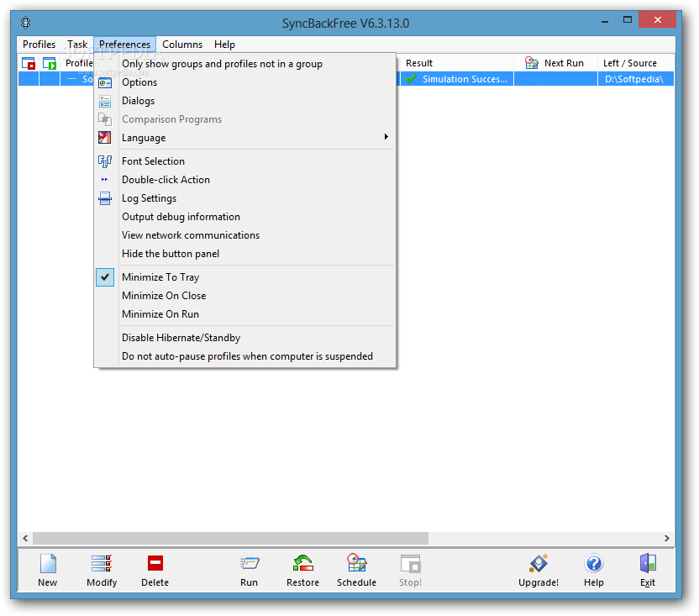Viewport: 699px width, 616px height.
Task: Click the Schedule button label
Action: tap(356, 582)
